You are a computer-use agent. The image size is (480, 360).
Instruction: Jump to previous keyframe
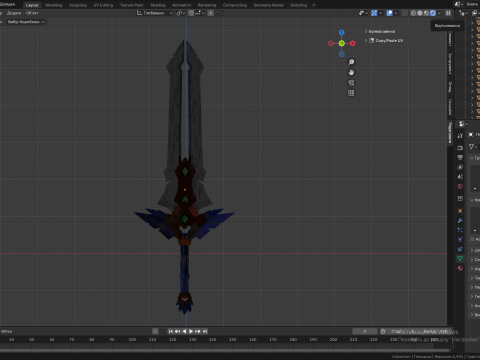coord(177,331)
